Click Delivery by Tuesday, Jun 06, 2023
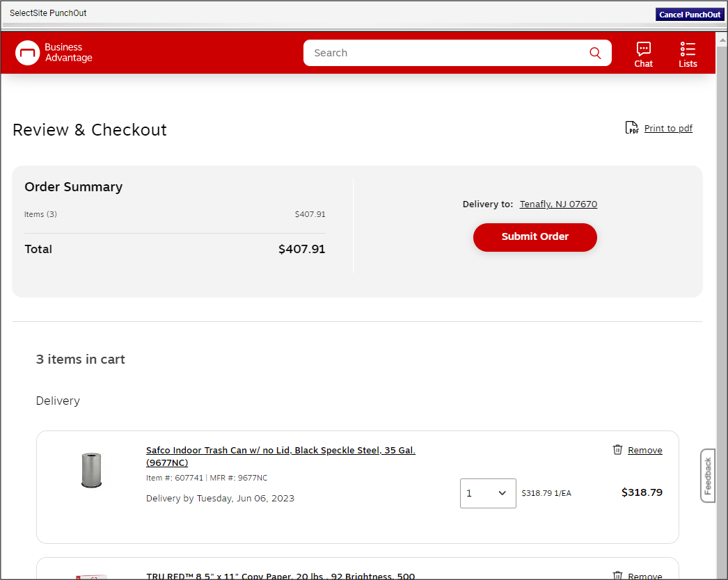 [x=220, y=499]
